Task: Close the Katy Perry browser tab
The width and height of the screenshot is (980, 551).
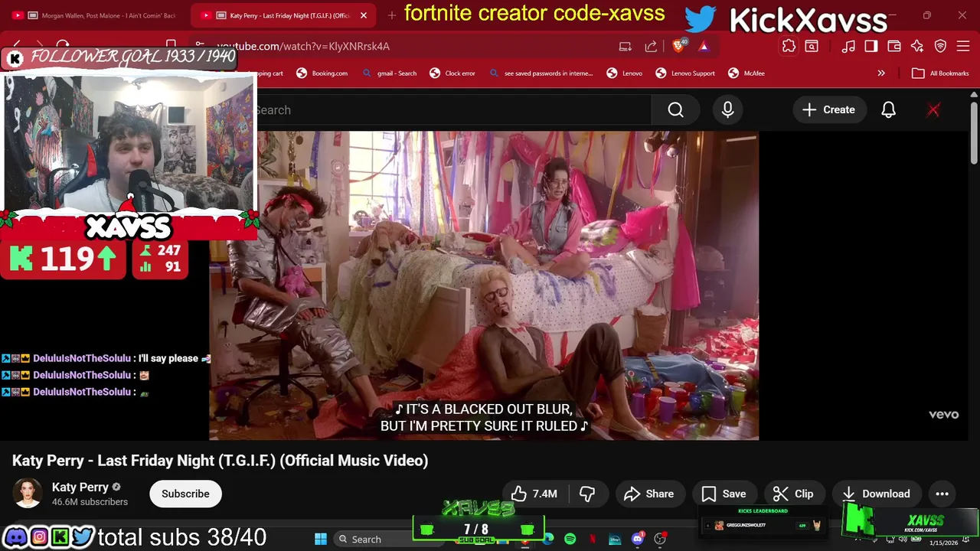Action: point(364,15)
